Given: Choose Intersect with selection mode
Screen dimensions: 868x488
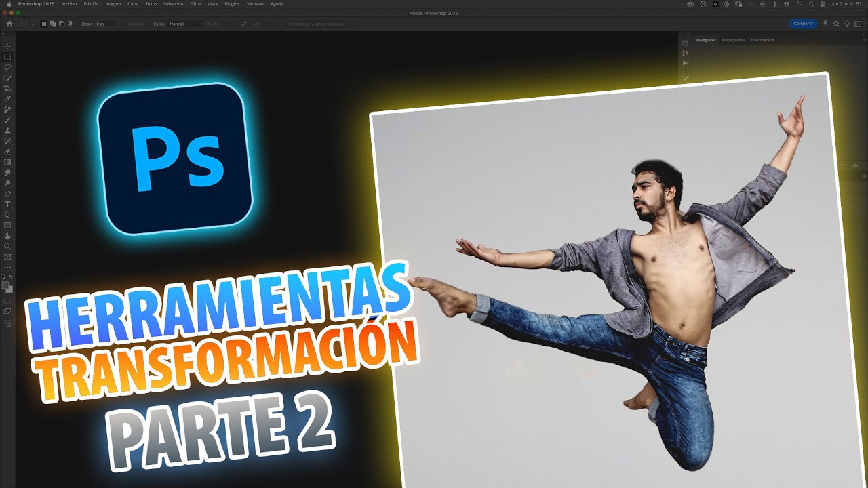Looking at the screenshot, I should click(x=71, y=24).
